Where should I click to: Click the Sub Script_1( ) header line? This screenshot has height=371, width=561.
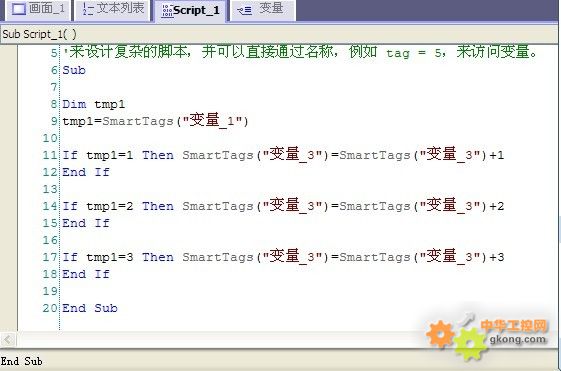pyautogui.click(x=39, y=34)
